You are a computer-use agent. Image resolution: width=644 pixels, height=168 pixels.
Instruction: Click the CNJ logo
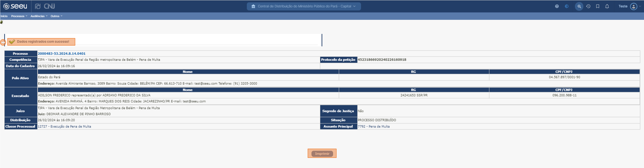45,6
